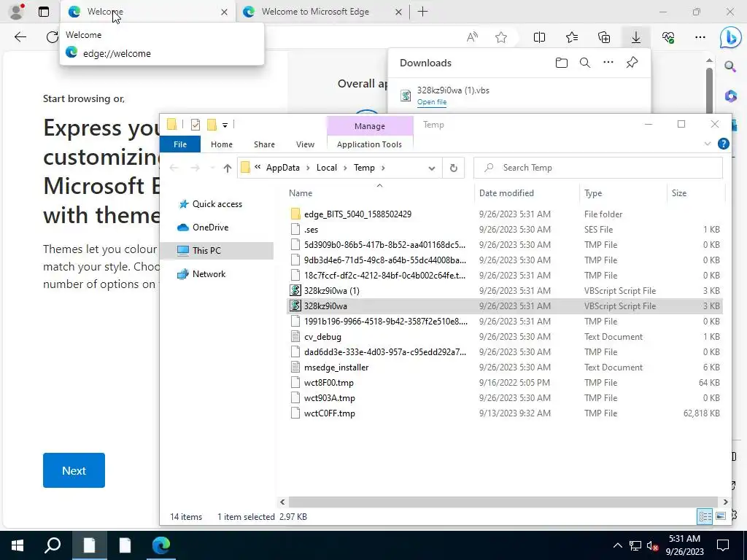The height and width of the screenshot is (560, 747).
Task: Click Edge sidebar search icon
Action: tap(730, 66)
